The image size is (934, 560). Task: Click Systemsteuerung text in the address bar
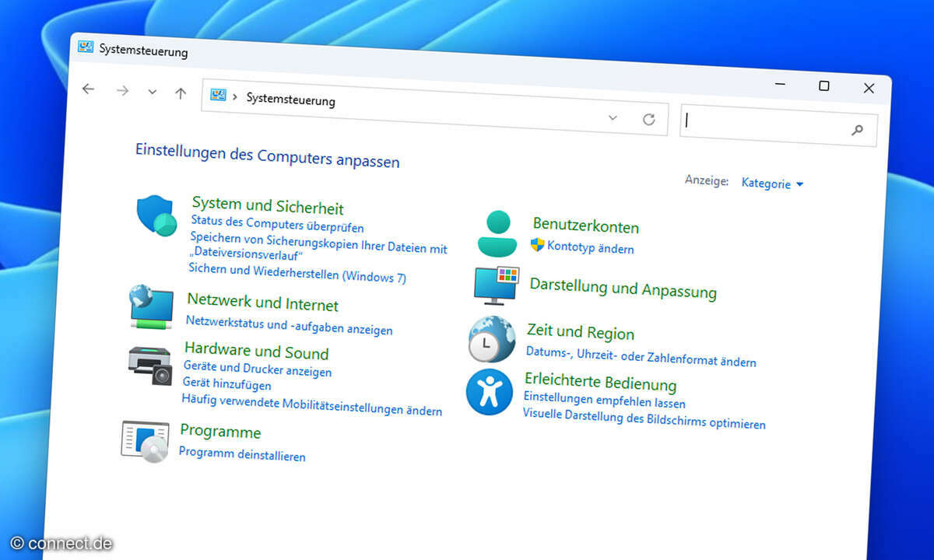click(290, 99)
